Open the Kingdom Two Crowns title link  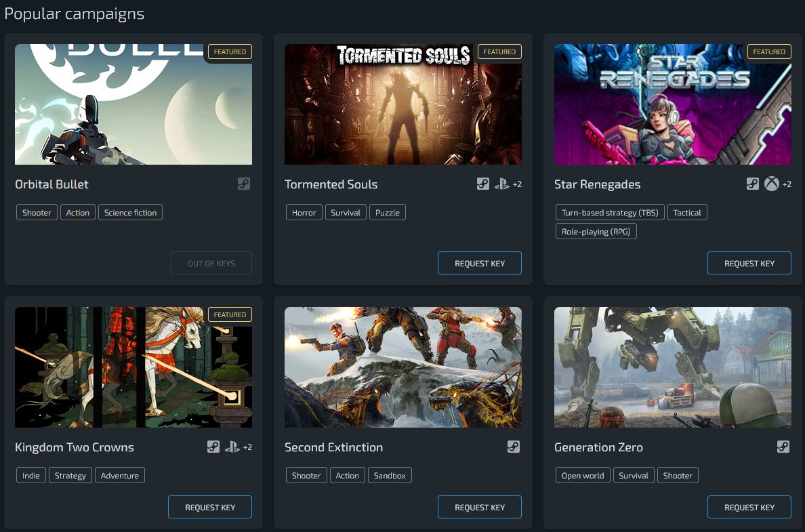(75, 447)
